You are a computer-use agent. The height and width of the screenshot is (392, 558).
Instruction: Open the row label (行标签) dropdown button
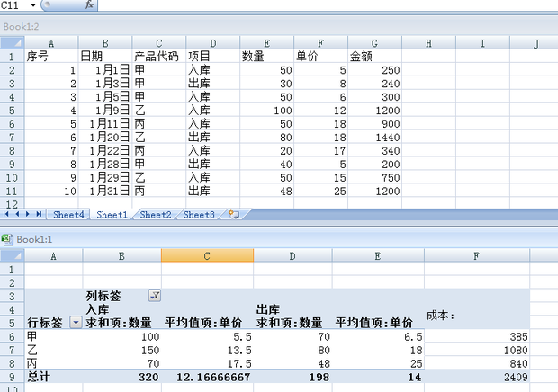[76, 323]
